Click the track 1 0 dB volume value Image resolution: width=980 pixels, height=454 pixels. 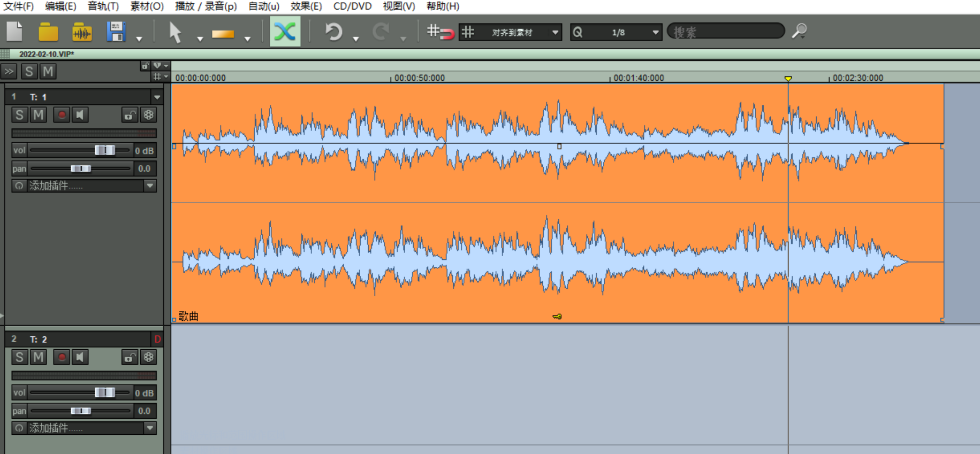point(145,151)
